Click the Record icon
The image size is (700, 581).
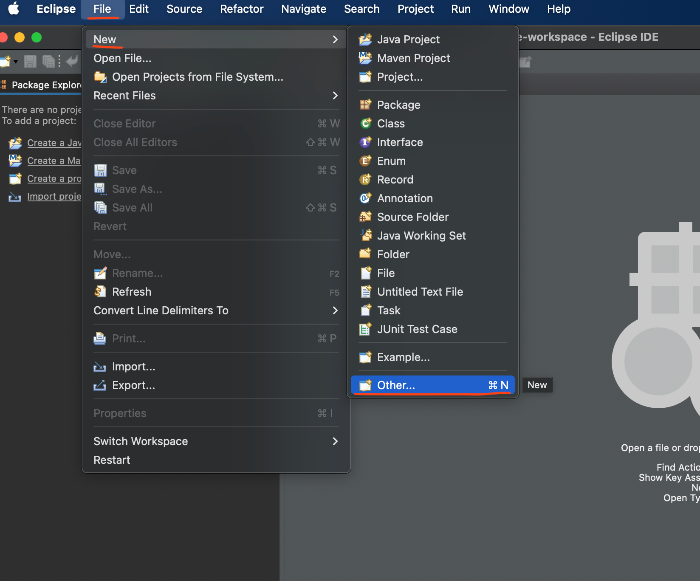coord(366,180)
